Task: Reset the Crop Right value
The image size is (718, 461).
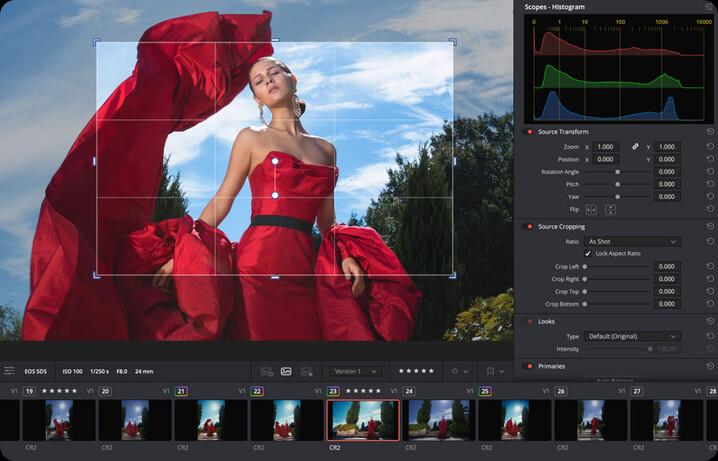Action: pyautogui.click(x=710, y=278)
